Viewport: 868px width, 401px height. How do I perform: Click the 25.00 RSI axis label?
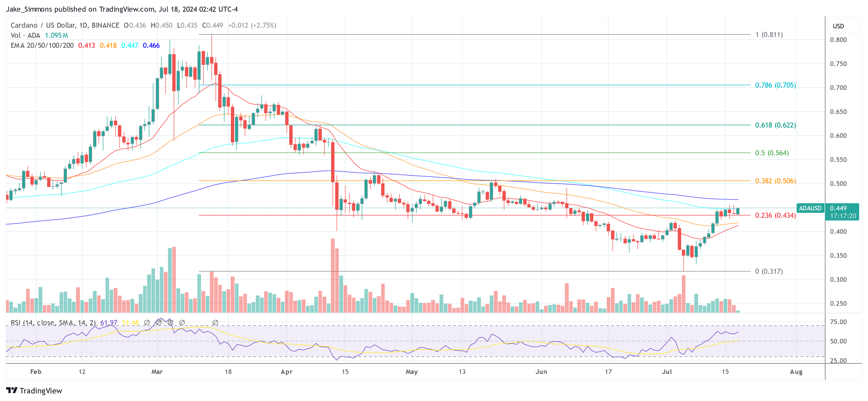tap(838, 361)
